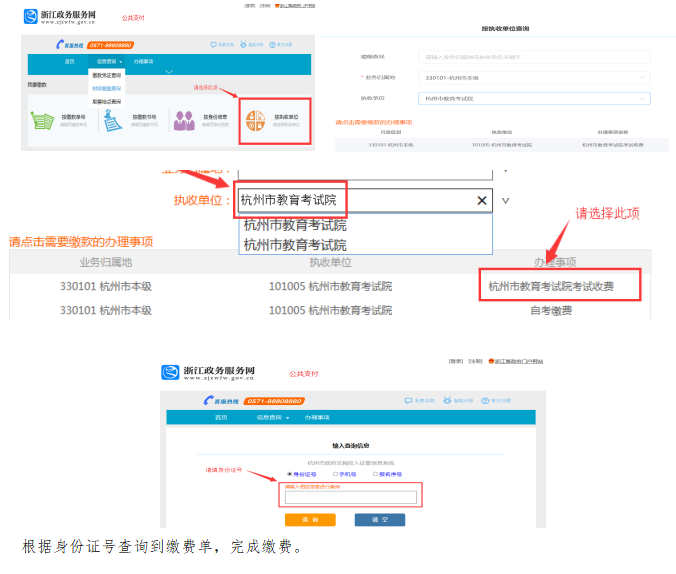Click the enlarged 执收单位 field containing 杭州市教育考试院
The height and width of the screenshot is (574, 676).
(365, 200)
